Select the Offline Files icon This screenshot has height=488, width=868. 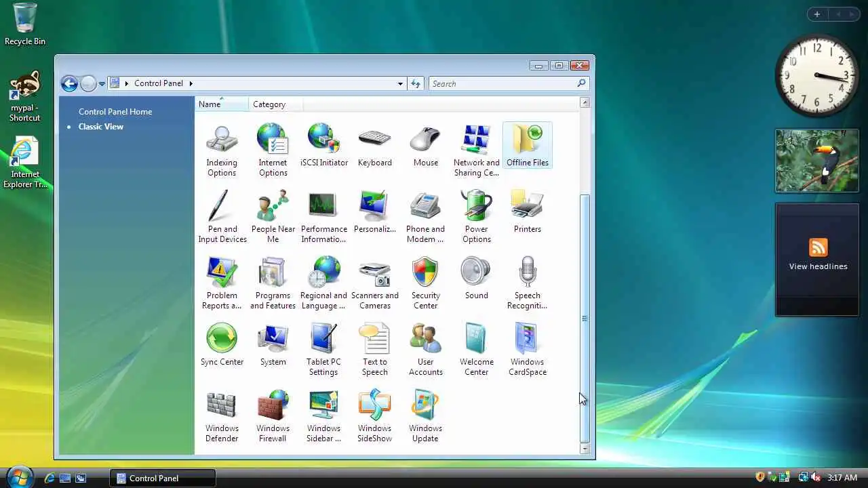(527, 146)
